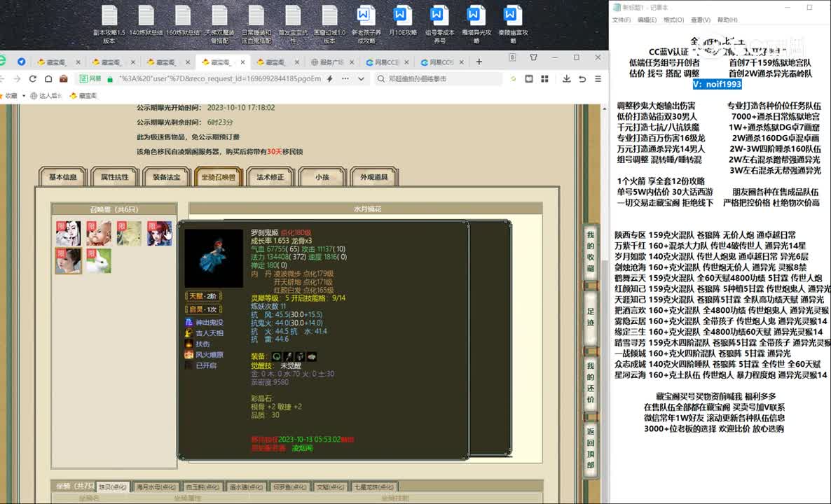Image resolution: width=831 pixels, height=504 pixels.
Task: Select the baby summon thumbnail
Action: click(99, 233)
